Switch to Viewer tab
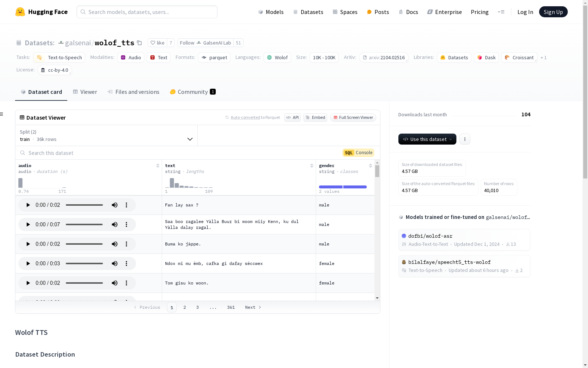 (x=85, y=92)
